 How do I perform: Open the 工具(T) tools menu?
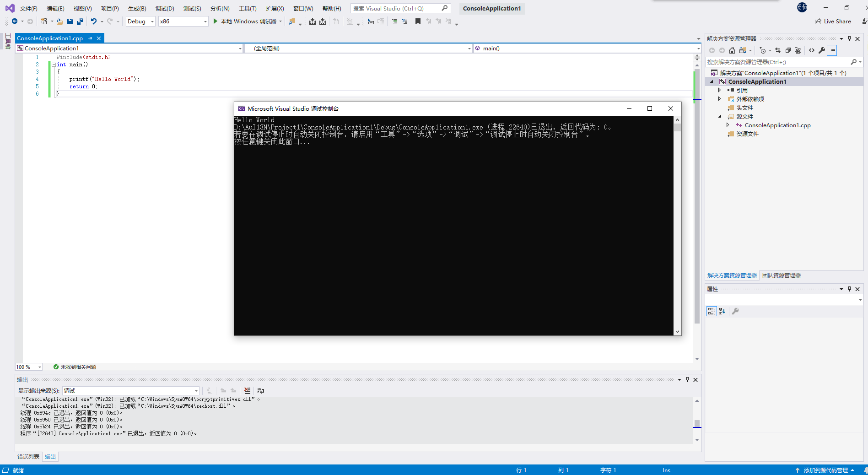click(248, 8)
